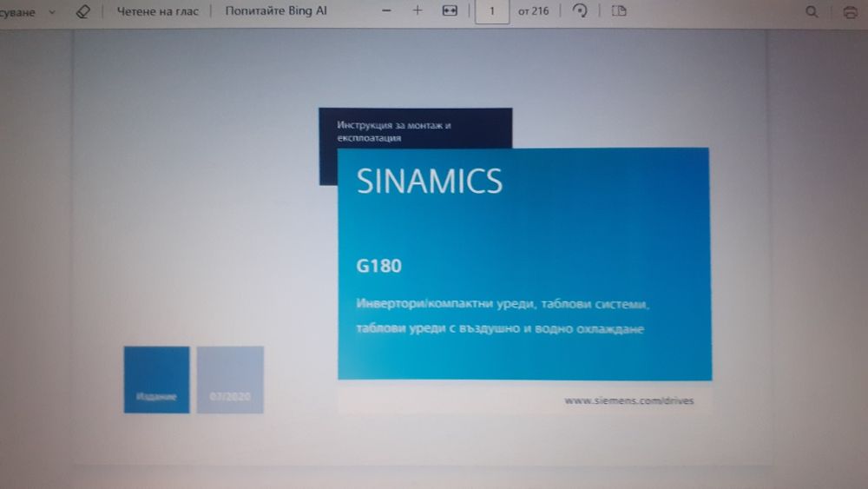This screenshot has width=868, height=489.
Task: Rotate the page with the rotate icon
Action: (x=580, y=10)
